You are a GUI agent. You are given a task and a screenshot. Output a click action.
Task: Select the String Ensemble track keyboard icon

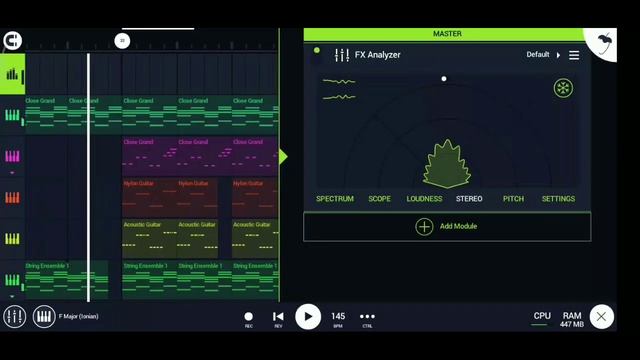(12, 280)
